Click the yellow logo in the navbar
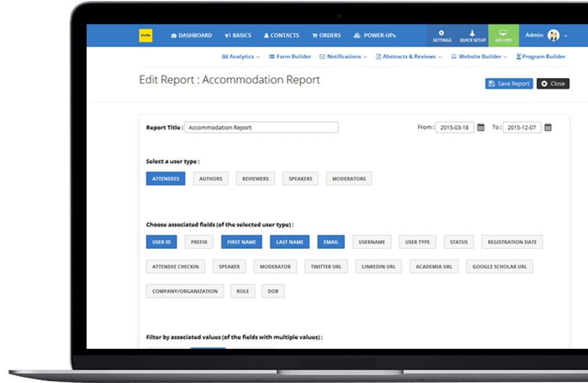Viewport: 588px width, 383px height. click(146, 36)
